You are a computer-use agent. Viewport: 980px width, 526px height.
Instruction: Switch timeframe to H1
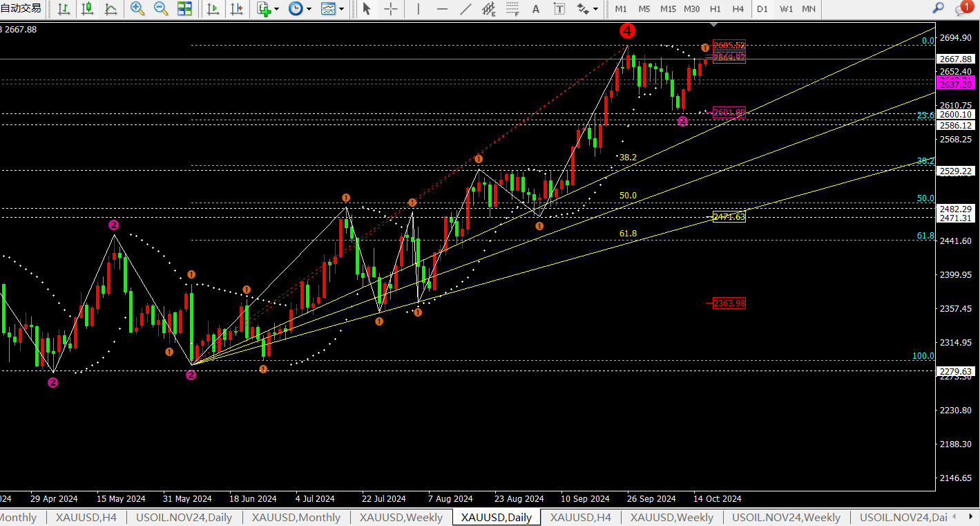715,9
